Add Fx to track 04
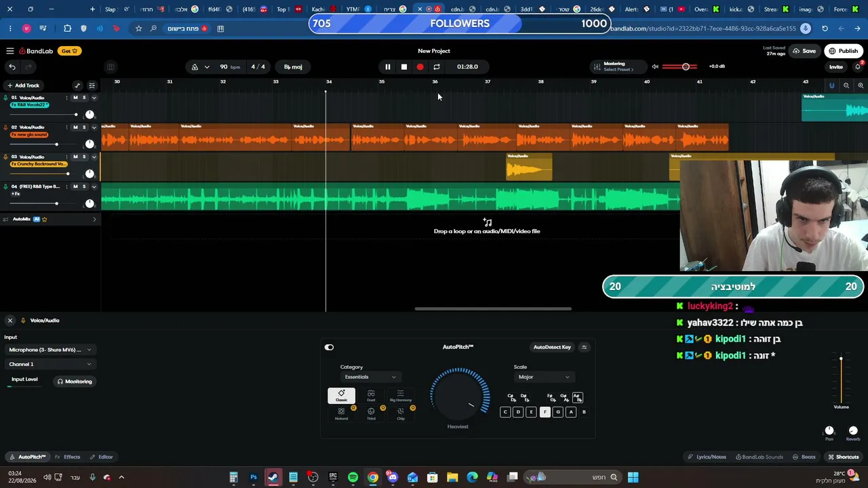Image resolution: width=868 pixels, height=488 pixels. tap(15, 194)
